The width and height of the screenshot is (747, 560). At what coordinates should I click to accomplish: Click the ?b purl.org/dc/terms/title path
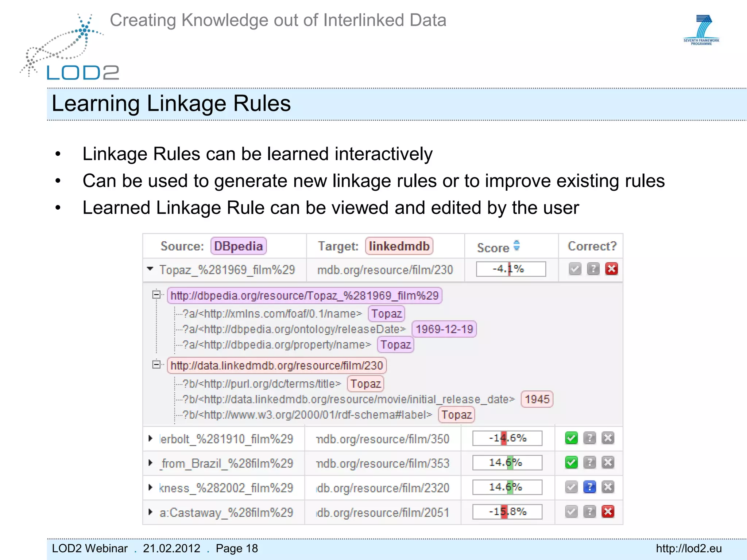[x=262, y=384]
